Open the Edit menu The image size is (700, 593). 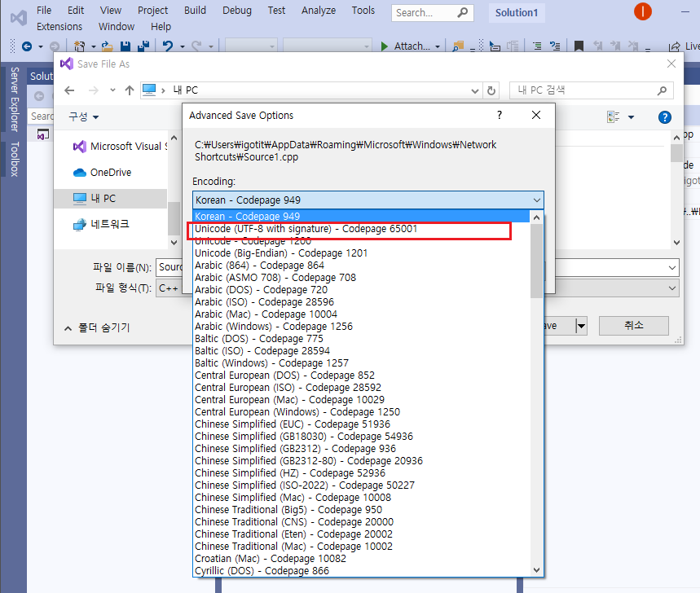tap(76, 11)
